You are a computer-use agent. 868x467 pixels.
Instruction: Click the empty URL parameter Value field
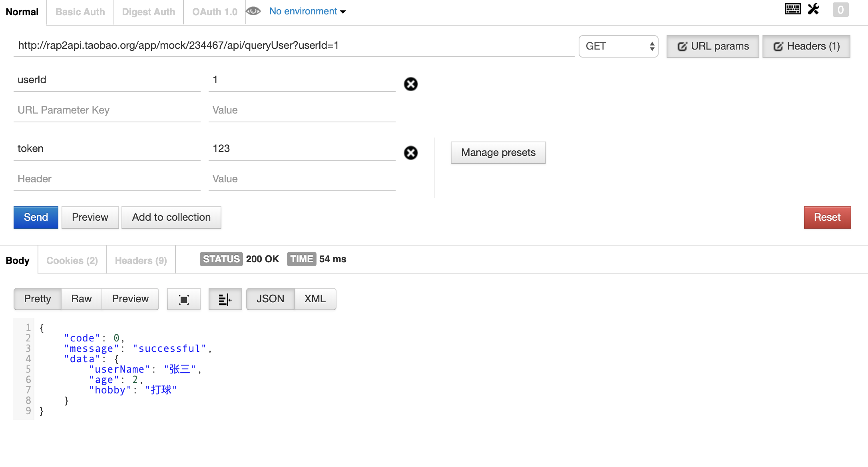pos(302,110)
